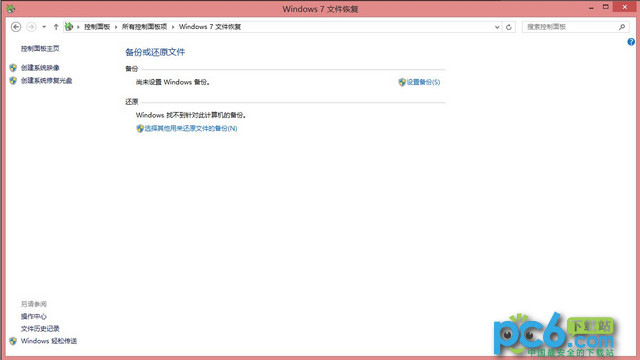Go up one level with Up arrow
This screenshot has width=640, height=360.
pos(56,27)
